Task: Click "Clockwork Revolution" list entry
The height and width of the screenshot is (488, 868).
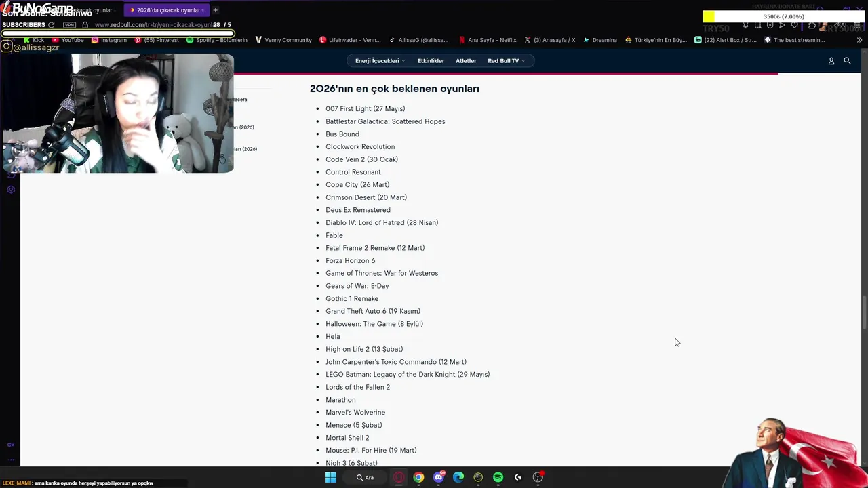Action: (360, 146)
